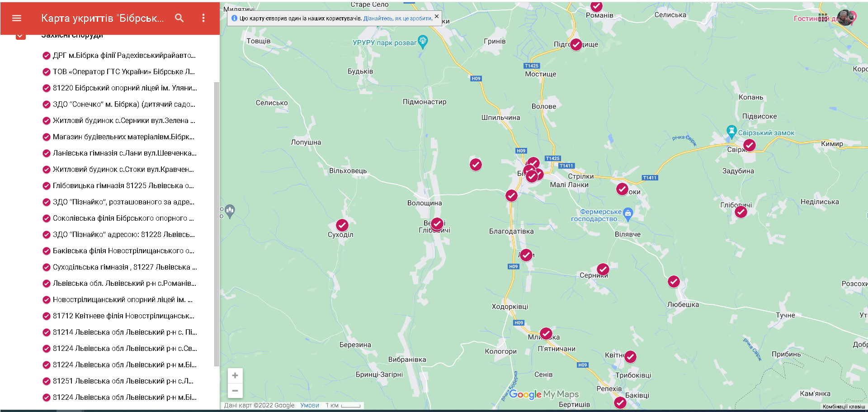Select Ланівська гімназія с.Лани item
The image size is (868, 412).
click(x=119, y=153)
